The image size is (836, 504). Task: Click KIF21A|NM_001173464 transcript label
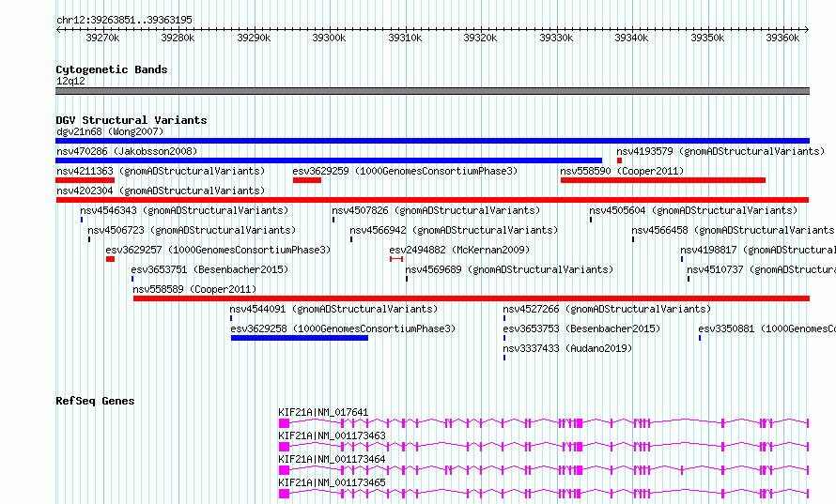pos(332,459)
